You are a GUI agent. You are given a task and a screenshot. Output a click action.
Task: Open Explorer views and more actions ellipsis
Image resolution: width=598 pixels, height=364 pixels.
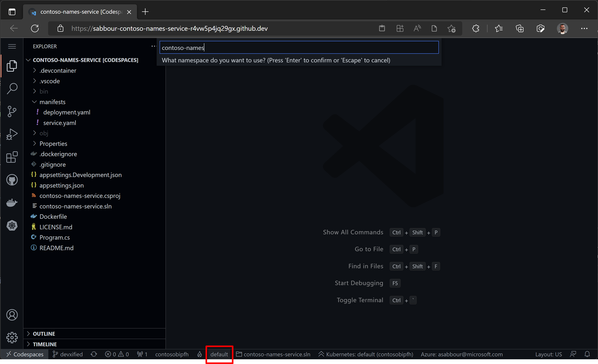pos(153,46)
